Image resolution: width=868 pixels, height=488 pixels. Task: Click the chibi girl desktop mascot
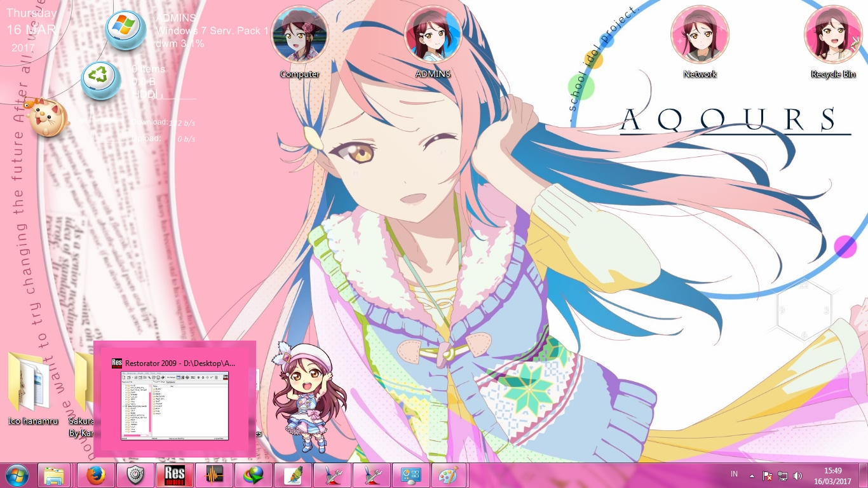[309, 397]
